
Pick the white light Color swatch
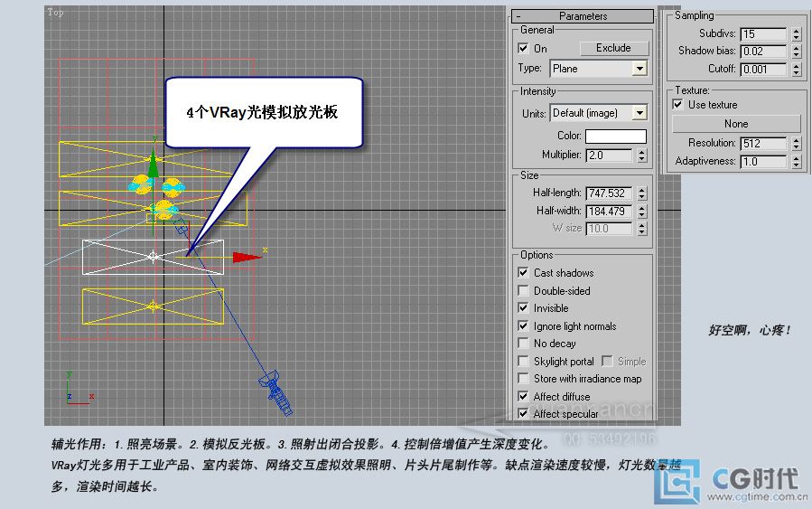tap(616, 136)
